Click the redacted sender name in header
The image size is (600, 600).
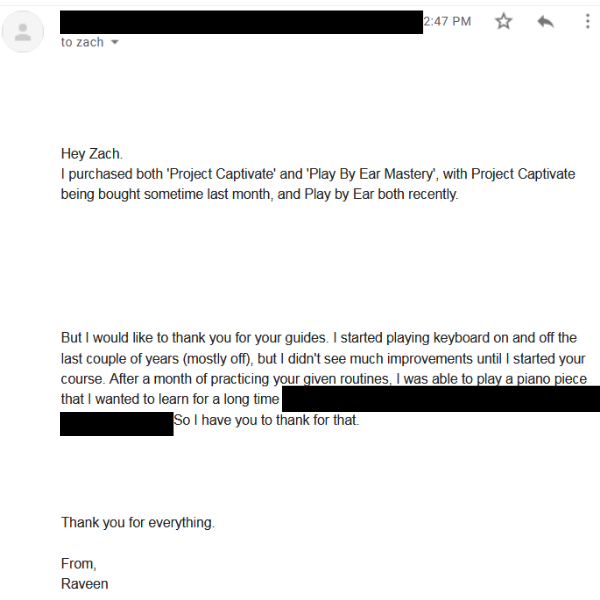tap(240, 22)
